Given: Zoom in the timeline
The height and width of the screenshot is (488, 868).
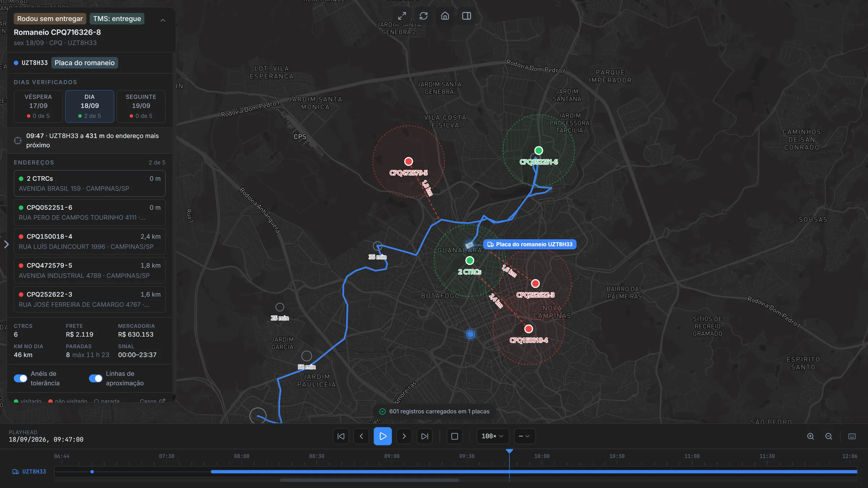Looking at the screenshot, I should (810, 436).
